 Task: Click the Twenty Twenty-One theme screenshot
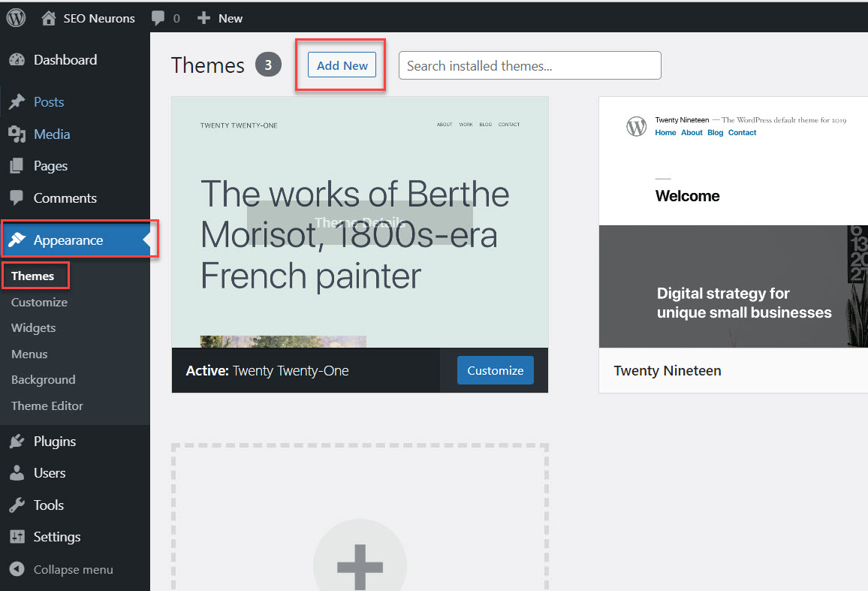click(x=360, y=222)
